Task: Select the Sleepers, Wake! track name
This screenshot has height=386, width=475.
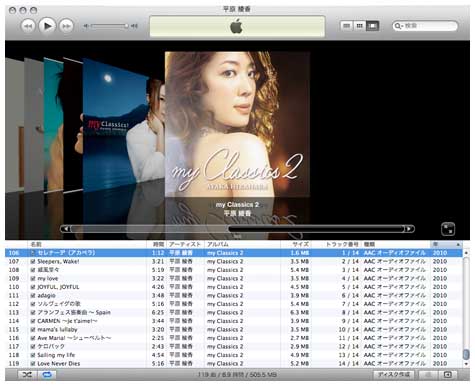Action: [58, 261]
